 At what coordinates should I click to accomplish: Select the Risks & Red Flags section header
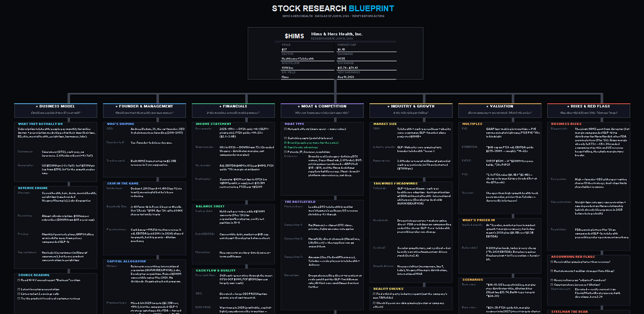(588, 110)
